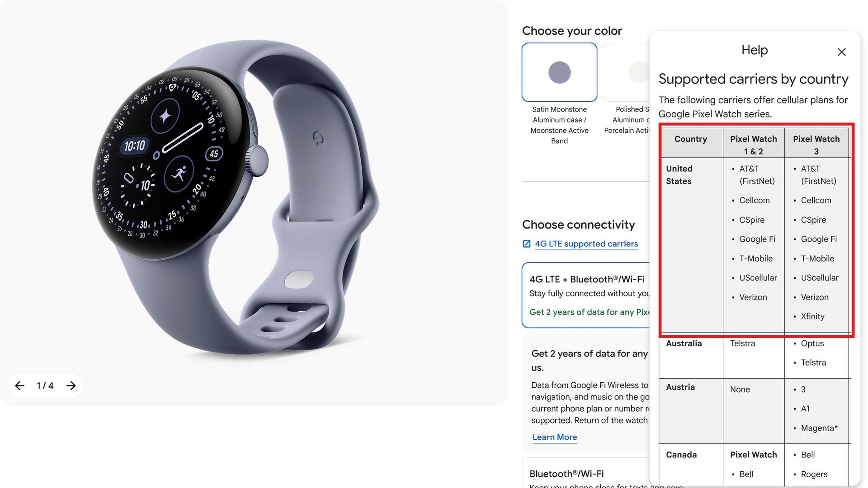Open the Learn More link
Screen dimensions: 868x488
coord(555,437)
